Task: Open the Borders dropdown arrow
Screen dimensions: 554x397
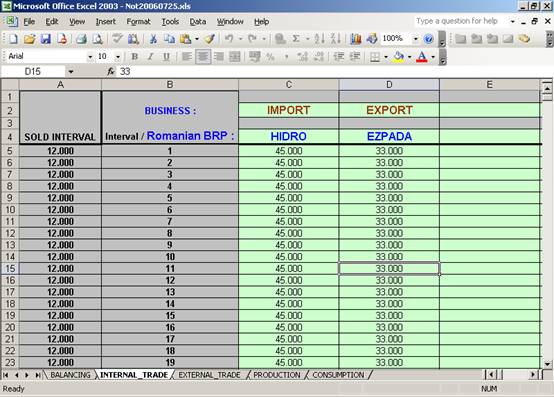Action: click(x=386, y=57)
